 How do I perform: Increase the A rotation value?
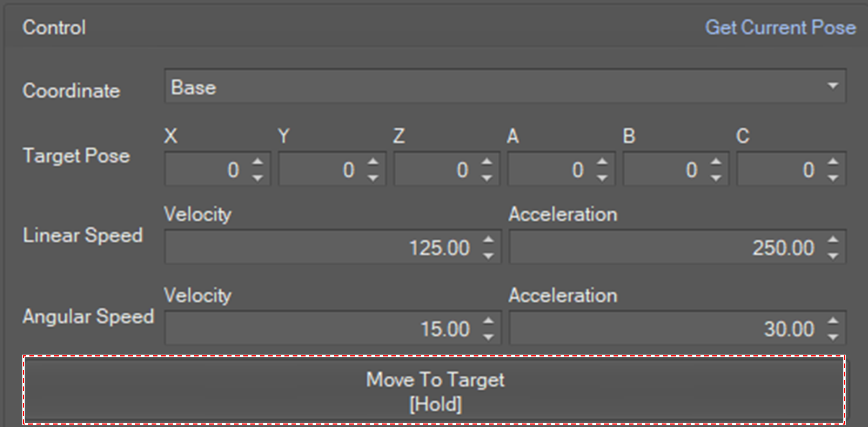[x=602, y=162]
